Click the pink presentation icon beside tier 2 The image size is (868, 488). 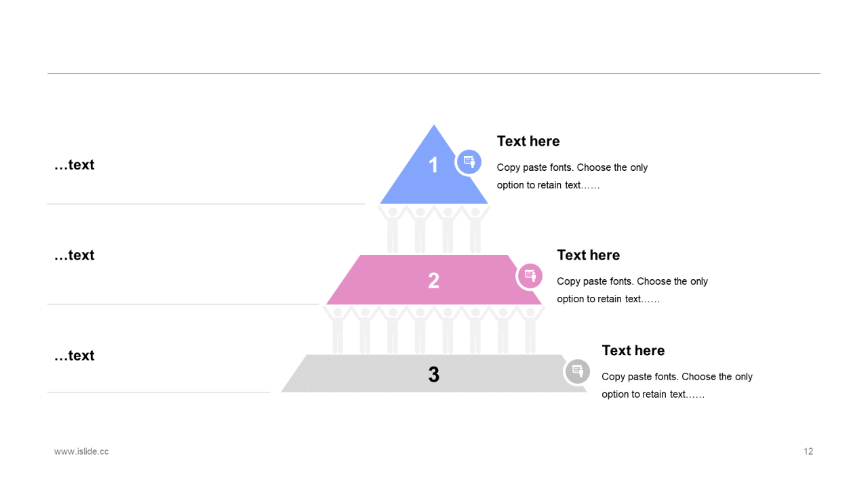(530, 276)
